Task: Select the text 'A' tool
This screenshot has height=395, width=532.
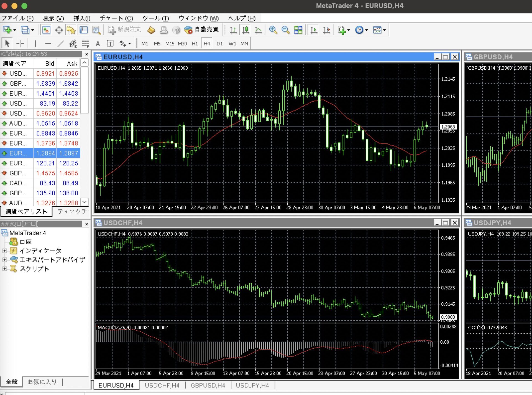Action: coord(98,44)
